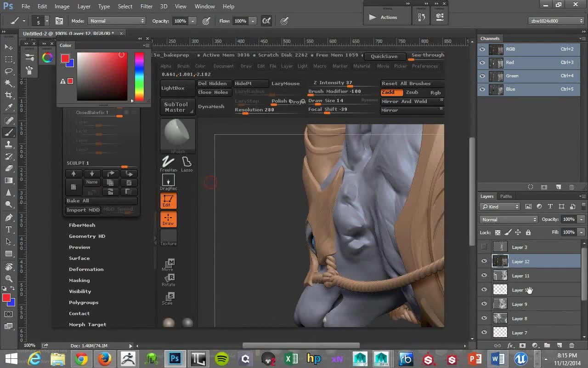Toggle Green channel visibility eye

(x=482, y=76)
